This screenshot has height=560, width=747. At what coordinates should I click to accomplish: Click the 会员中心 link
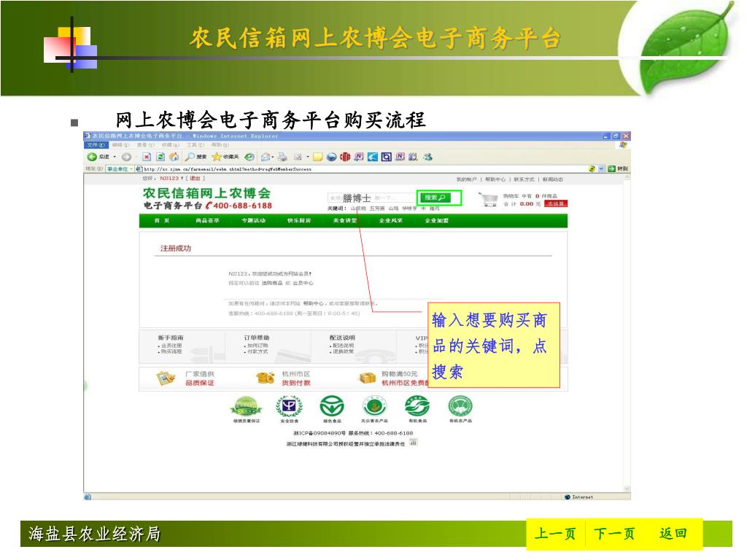point(303,284)
